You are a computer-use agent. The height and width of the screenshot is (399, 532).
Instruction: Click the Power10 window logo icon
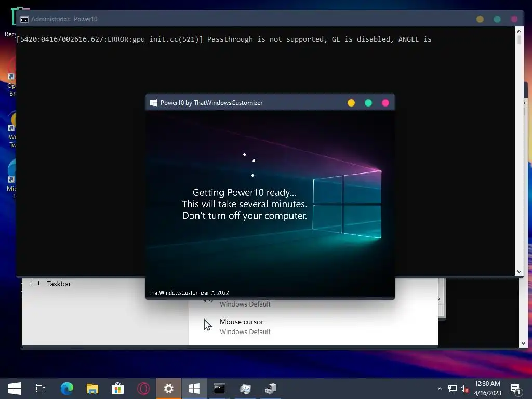[x=153, y=103]
